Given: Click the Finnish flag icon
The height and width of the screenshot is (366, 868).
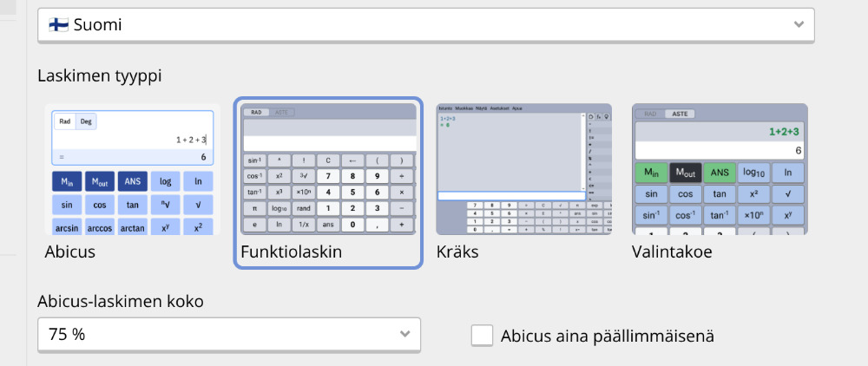Looking at the screenshot, I should click(60, 25).
